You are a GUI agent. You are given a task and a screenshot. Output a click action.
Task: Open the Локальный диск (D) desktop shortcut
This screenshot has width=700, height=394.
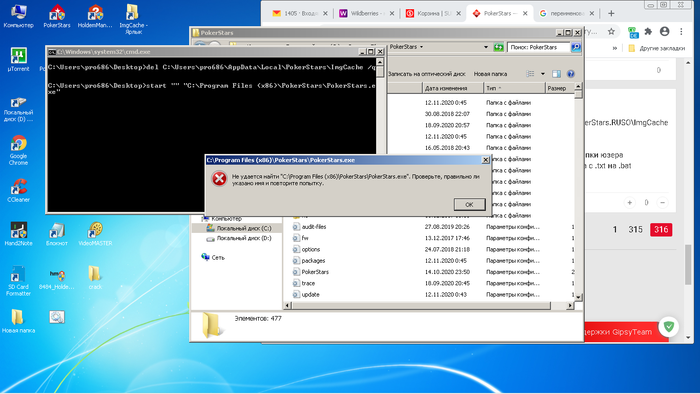18,110
